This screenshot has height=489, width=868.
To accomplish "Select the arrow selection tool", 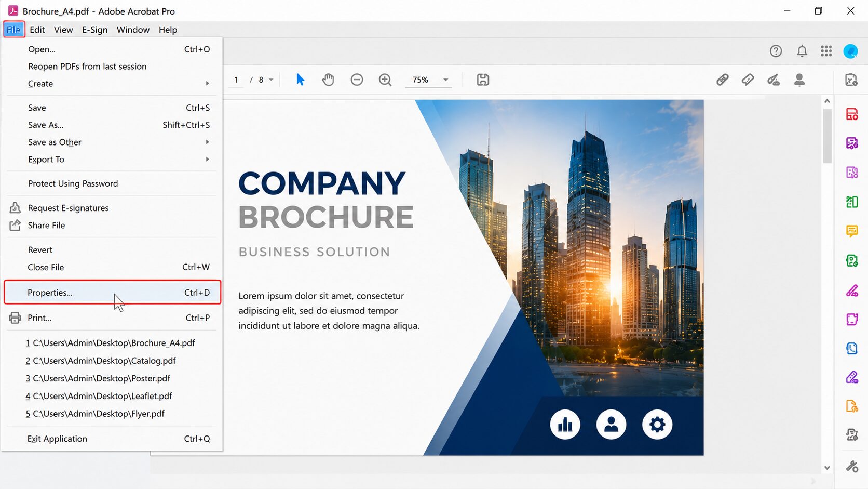I will [300, 80].
